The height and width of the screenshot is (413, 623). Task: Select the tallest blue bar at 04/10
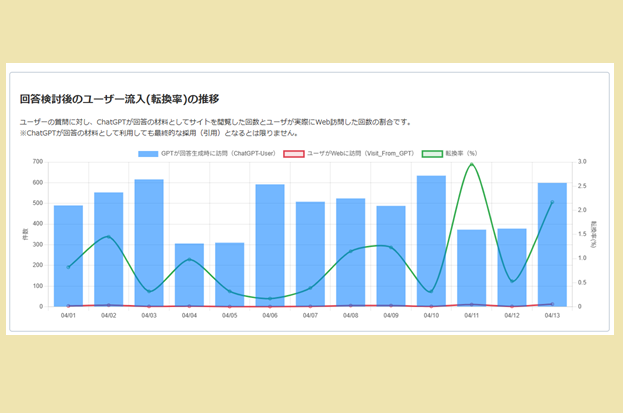(x=431, y=241)
